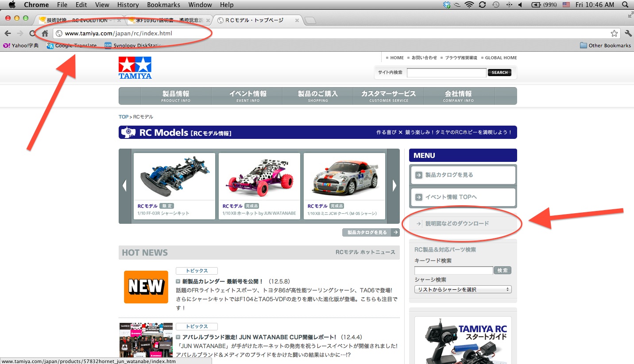Open the US flag input menu
Viewport: 634px width, 364px height.
click(x=566, y=5)
